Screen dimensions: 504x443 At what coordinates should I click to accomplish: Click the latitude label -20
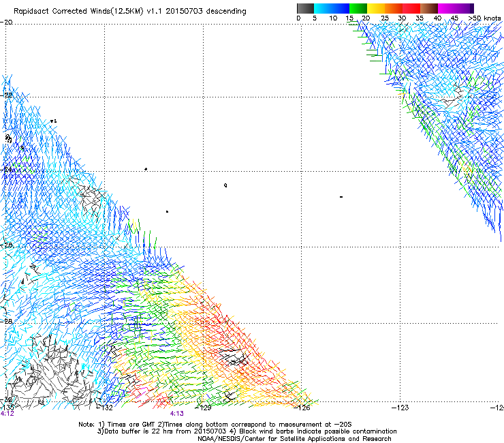6,22
